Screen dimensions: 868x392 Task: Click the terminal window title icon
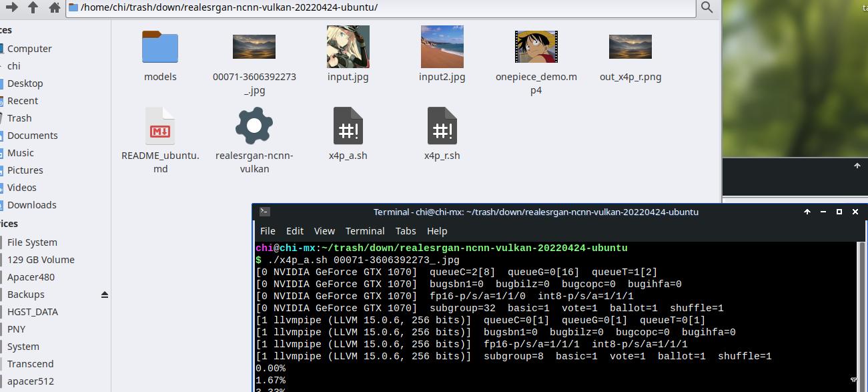pos(264,212)
